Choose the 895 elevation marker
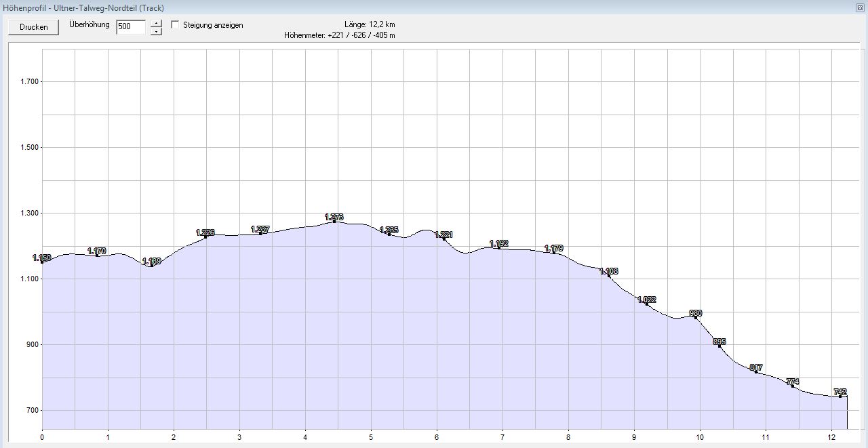Image resolution: width=868 pixels, height=448 pixels. (x=719, y=345)
